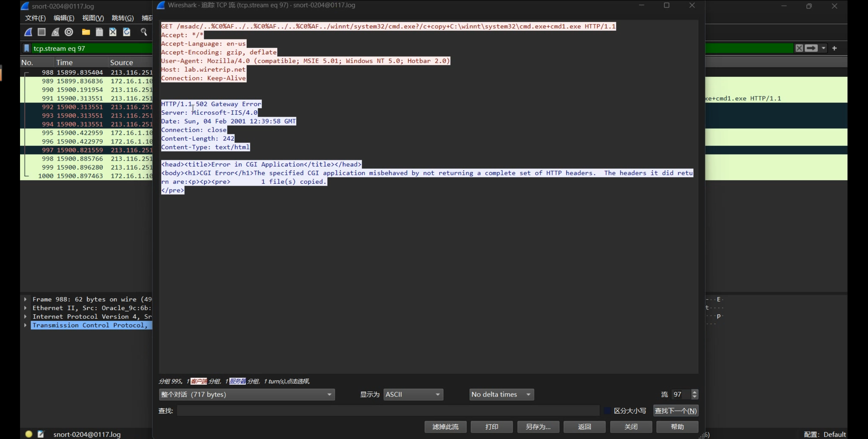This screenshot has width=868, height=439.
Task: Expand the Ethernet II tree item
Action: click(x=25, y=308)
